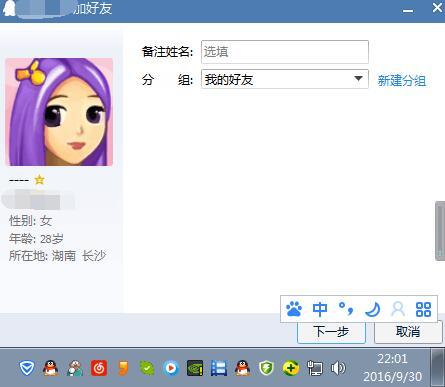Open NetEase Cloud Music tray icon
The height and width of the screenshot is (387, 445).
click(99, 368)
